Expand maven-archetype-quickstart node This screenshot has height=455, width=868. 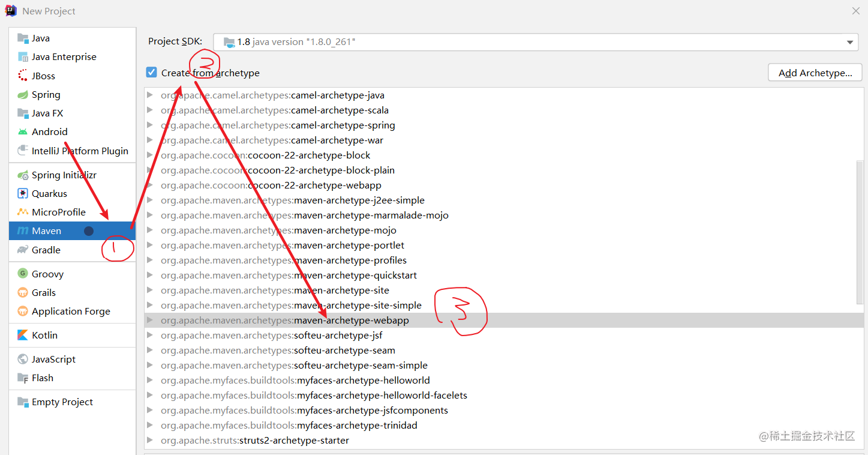coord(150,276)
